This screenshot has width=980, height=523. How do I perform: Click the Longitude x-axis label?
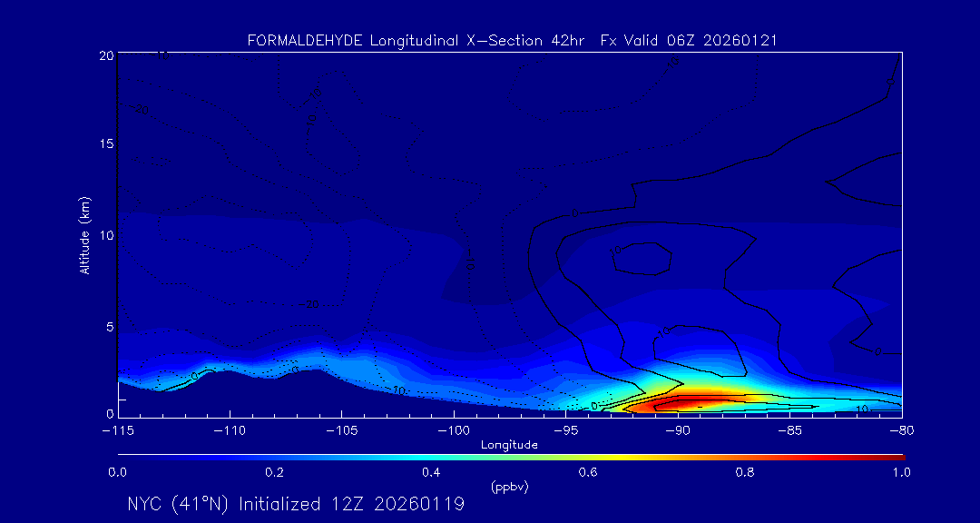coord(509,444)
